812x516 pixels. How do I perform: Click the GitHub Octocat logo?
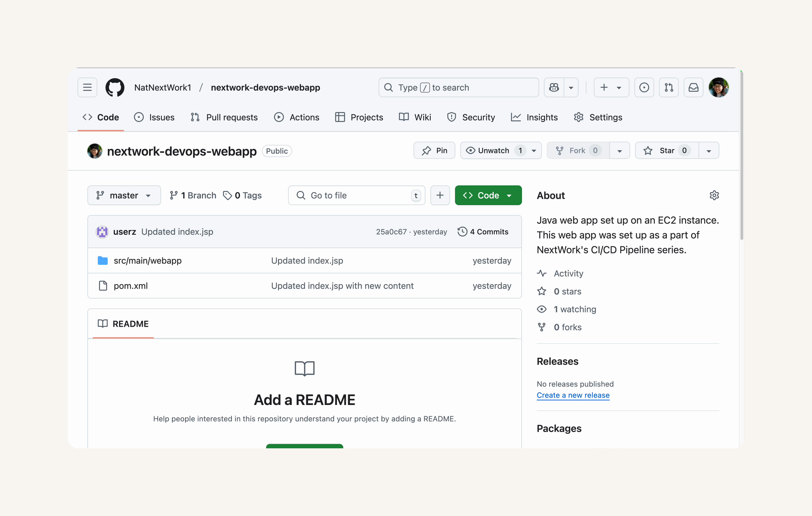[115, 87]
